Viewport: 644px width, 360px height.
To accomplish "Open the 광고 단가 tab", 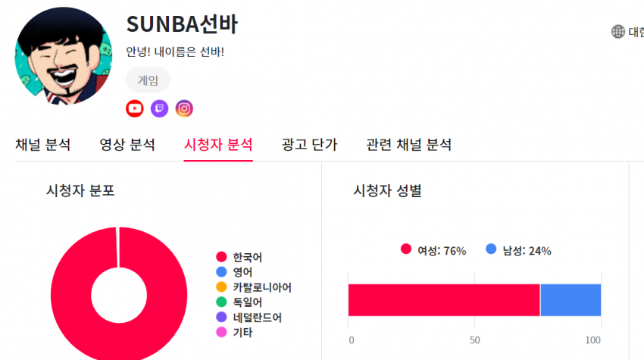I will click(x=309, y=145).
